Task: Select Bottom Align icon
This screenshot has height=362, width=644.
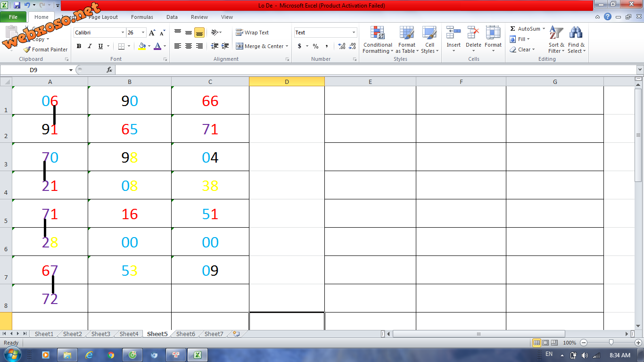Action: point(199,33)
